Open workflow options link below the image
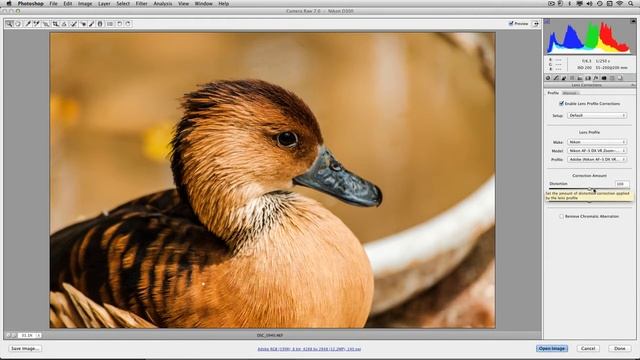Viewport: 640px width, 360px height. (x=309, y=349)
